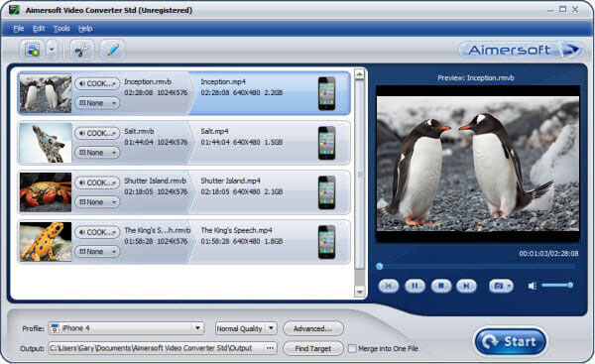Select the scissors Clip tool

click(x=81, y=50)
